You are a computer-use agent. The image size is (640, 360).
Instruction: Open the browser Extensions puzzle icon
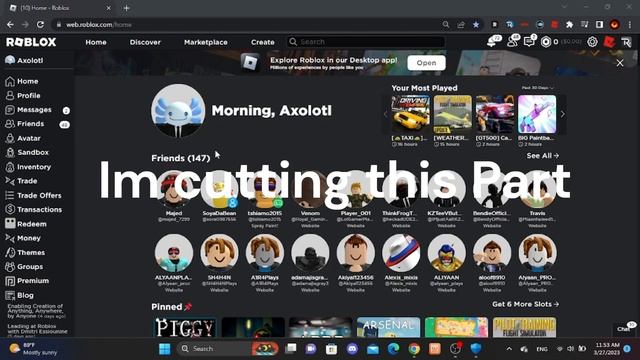click(569, 25)
